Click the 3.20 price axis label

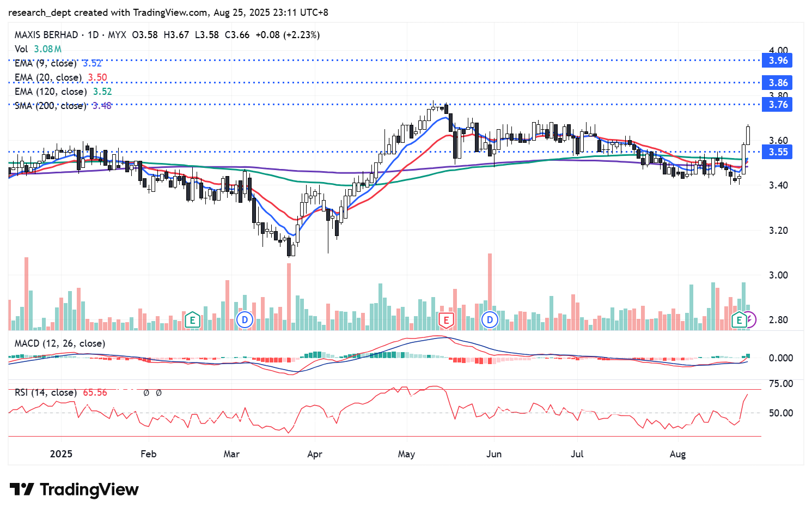(778, 230)
